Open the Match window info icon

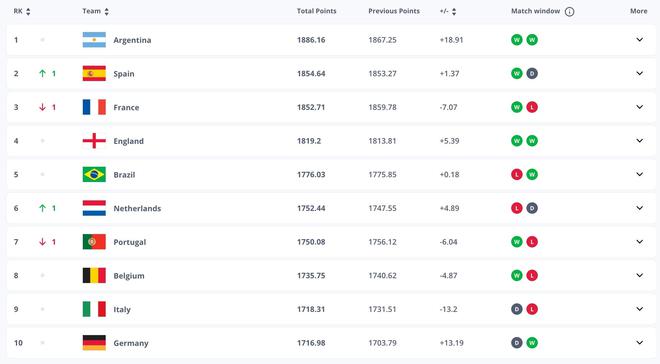pyautogui.click(x=569, y=12)
